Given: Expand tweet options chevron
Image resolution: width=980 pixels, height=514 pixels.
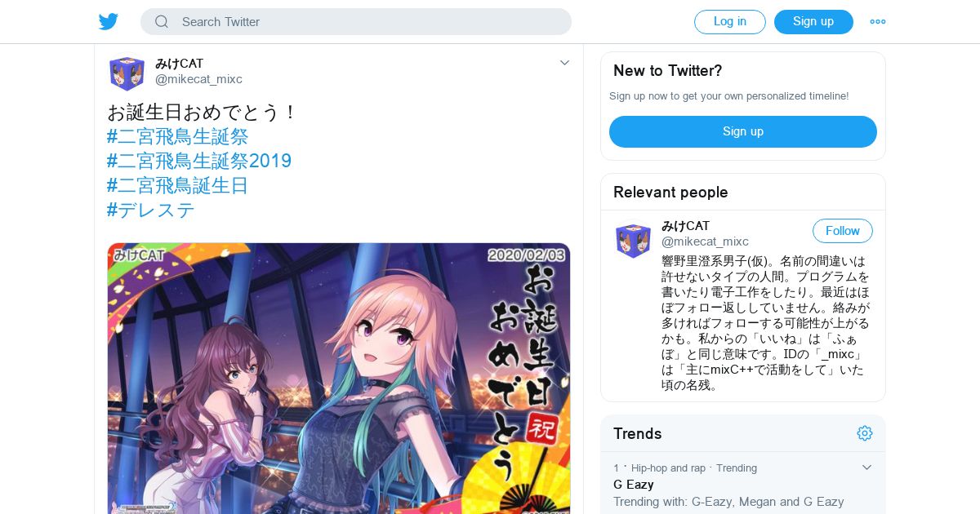Looking at the screenshot, I should pos(564,63).
